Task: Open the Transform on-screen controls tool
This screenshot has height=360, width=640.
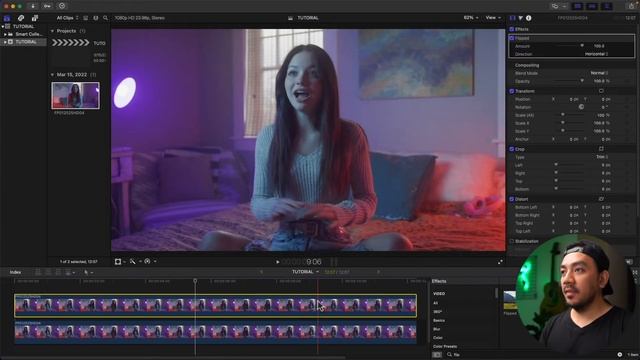Action: pos(118,262)
